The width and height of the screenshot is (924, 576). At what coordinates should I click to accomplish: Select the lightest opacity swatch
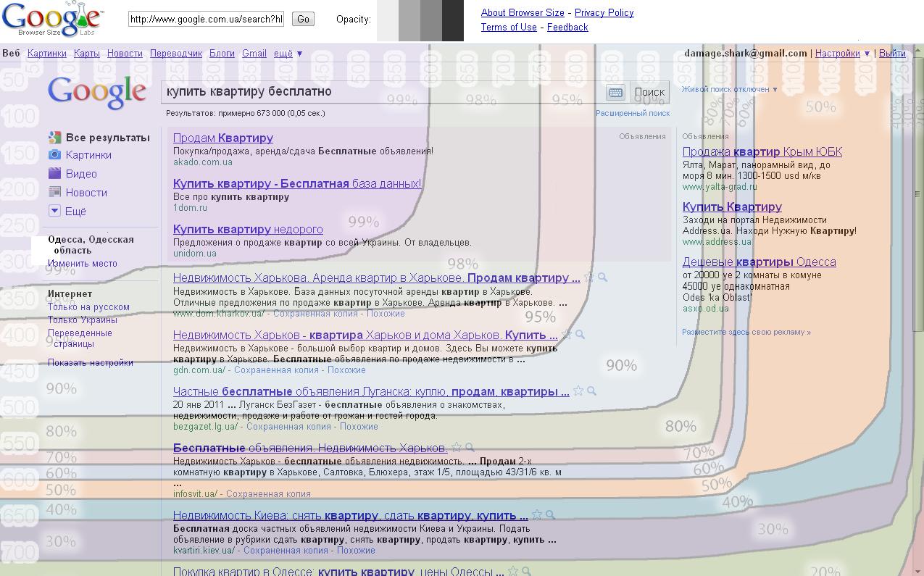[x=388, y=20]
